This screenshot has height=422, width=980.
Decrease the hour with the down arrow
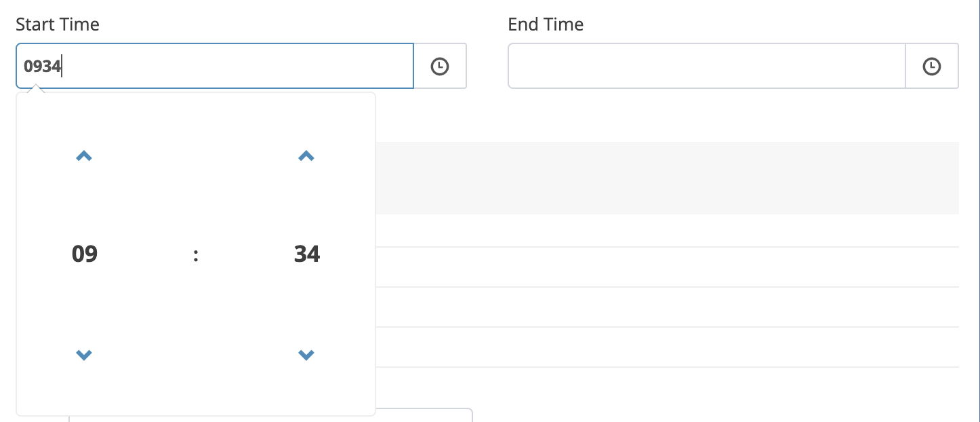point(84,354)
